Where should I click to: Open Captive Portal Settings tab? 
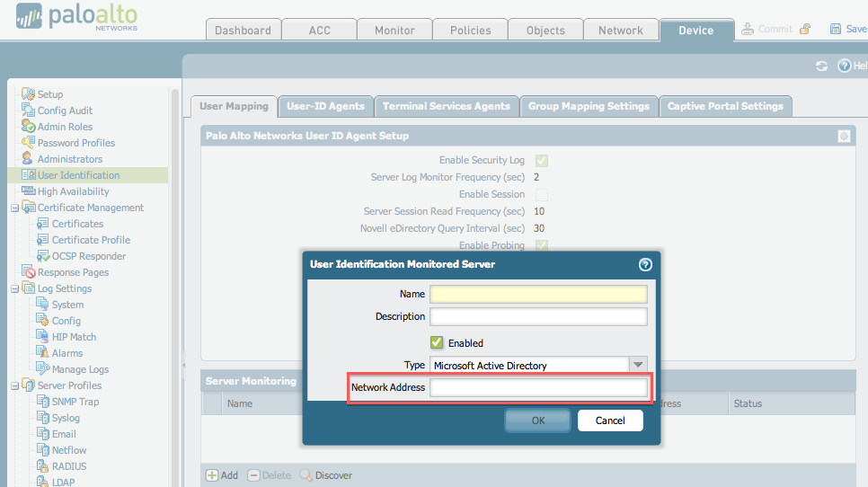[725, 106]
